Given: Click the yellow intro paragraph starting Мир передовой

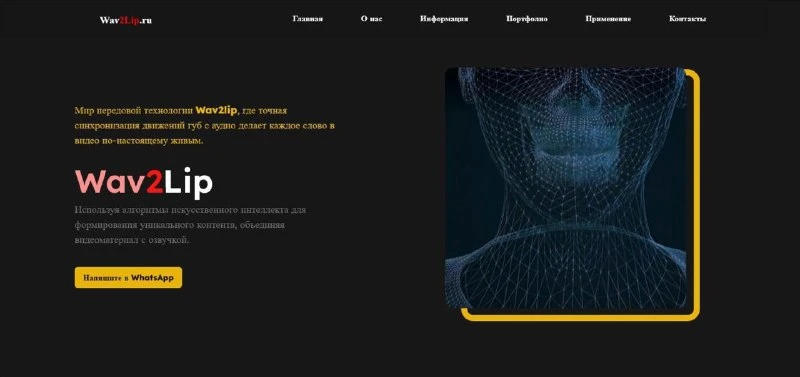Looking at the screenshot, I should click(x=204, y=125).
